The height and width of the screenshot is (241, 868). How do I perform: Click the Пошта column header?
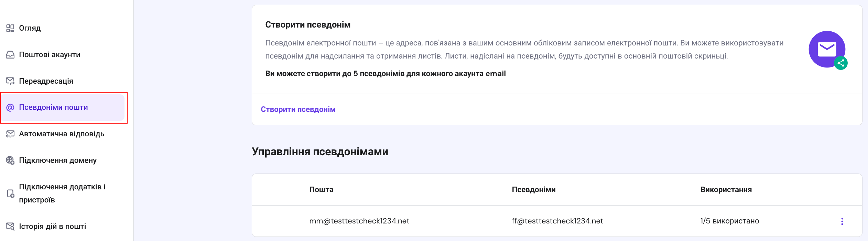click(321, 190)
